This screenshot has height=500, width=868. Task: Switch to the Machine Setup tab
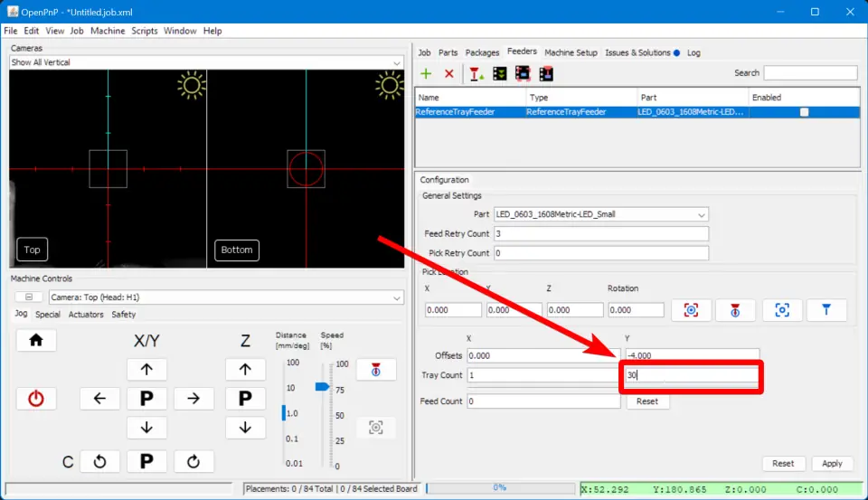tap(571, 52)
